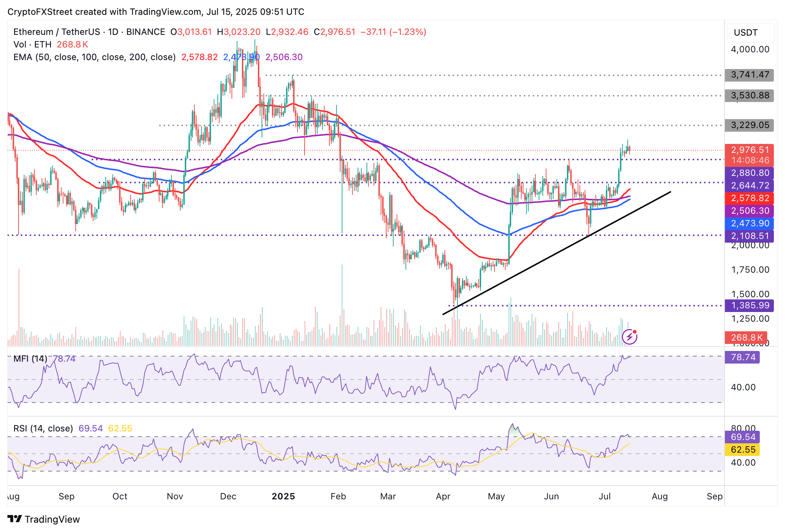Click the 3,741.47 resistance price label
Viewport: 785px width, 532px height.
coord(749,75)
